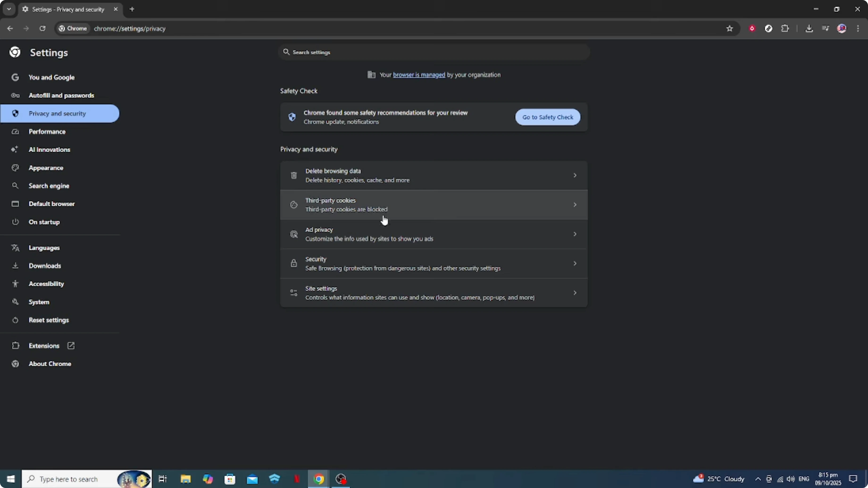Click the Go to Safety Check button
This screenshot has height=488, width=868.
[547, 117]
